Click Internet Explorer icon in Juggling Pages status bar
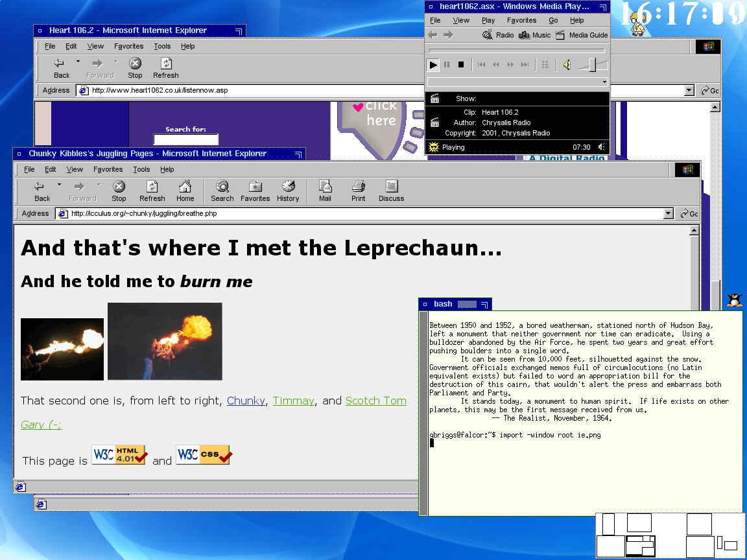Image resolution: width=747 pixels, height=560 pixels. click(x=21, y=487)
